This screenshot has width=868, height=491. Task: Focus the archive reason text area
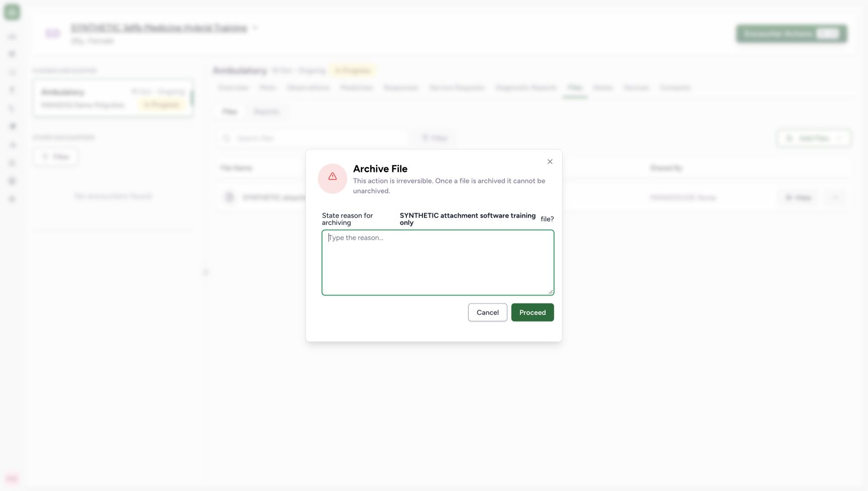coord(438,262)
